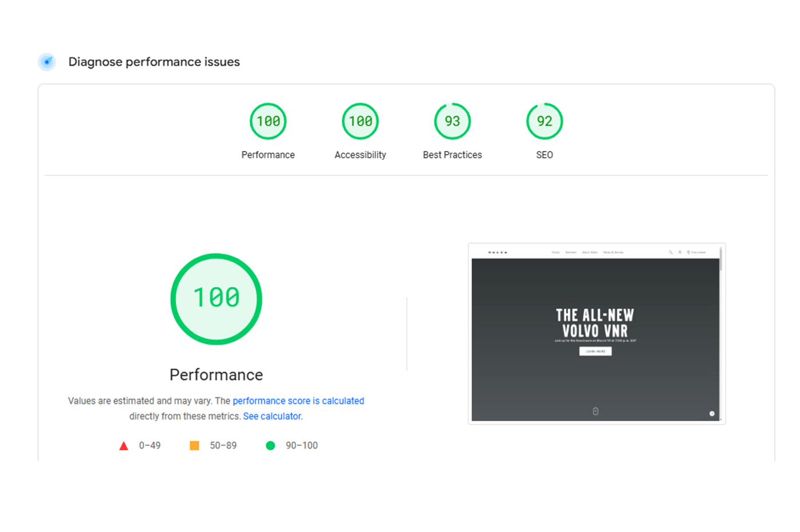Click the Lighthouse logo icon
Viewport: 800px width, 532px height.
(x=46, y=62)
